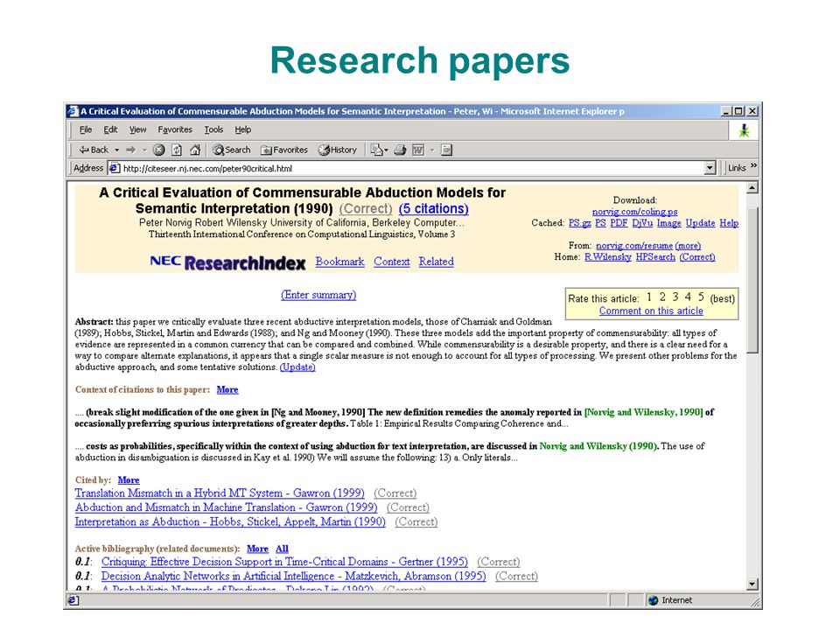This screenshot has height=630, width=840.
Task: Click the Mail toolbar icon
Action: point(376,150)
